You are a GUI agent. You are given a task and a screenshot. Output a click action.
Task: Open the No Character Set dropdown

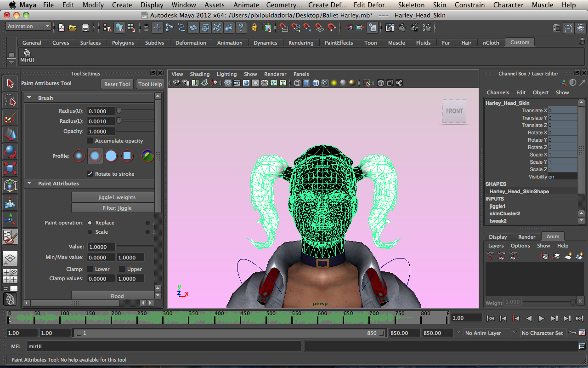coord(543,333)
